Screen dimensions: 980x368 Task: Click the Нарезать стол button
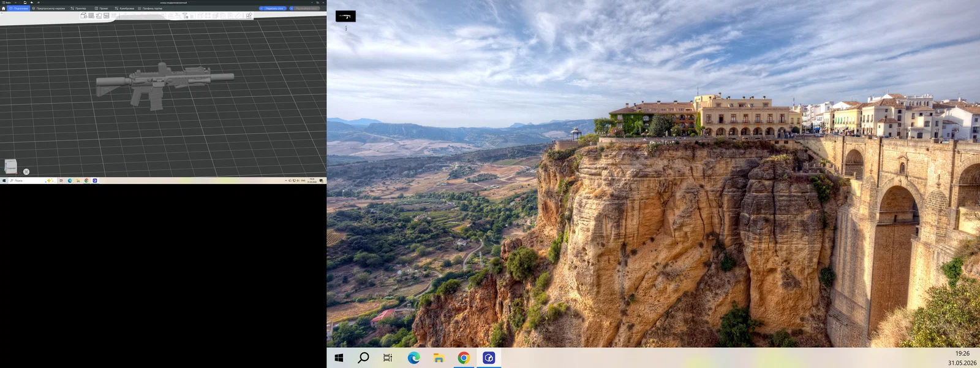pyautogui.click(x=274, y=9)
